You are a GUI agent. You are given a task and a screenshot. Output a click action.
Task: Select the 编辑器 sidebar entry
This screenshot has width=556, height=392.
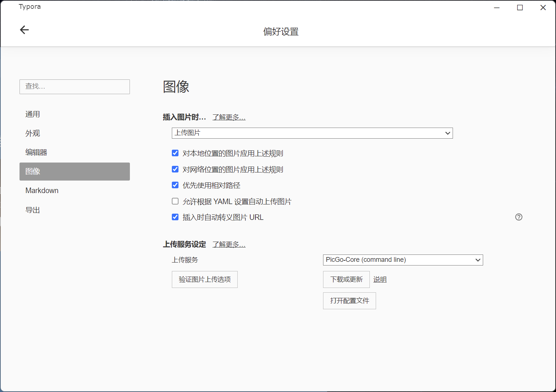pyautogui.click(x=36, y=152)
